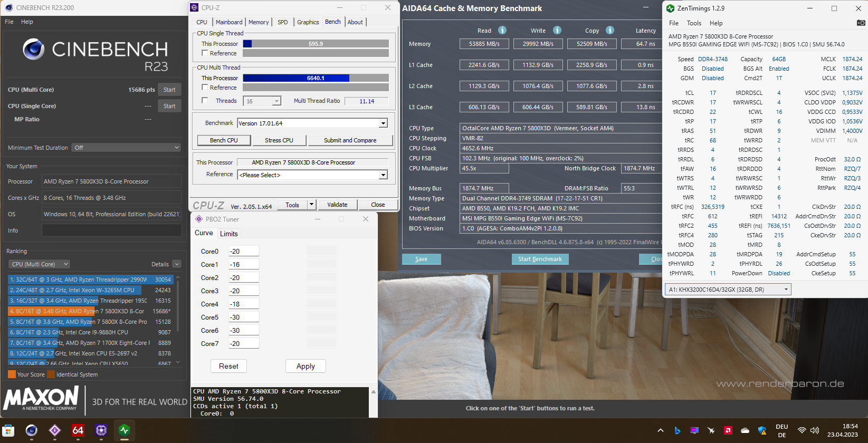The image size is (868, 443).
Task: Open the clock and date in taskbar
Action: 843,430
